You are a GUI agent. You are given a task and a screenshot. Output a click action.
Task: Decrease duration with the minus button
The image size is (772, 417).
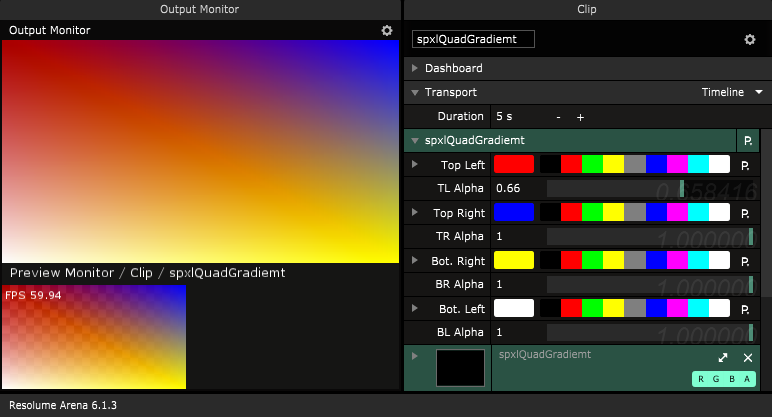point(558,117)
